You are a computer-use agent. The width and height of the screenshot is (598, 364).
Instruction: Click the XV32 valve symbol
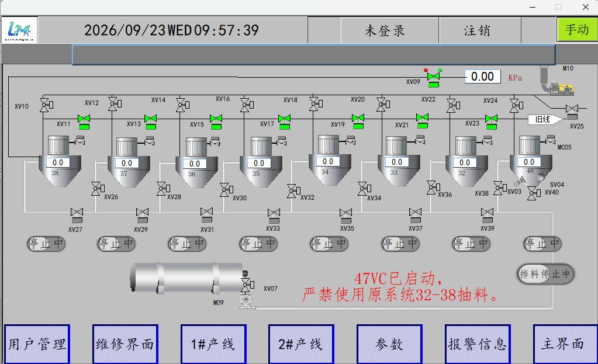(x=293, y=190)
